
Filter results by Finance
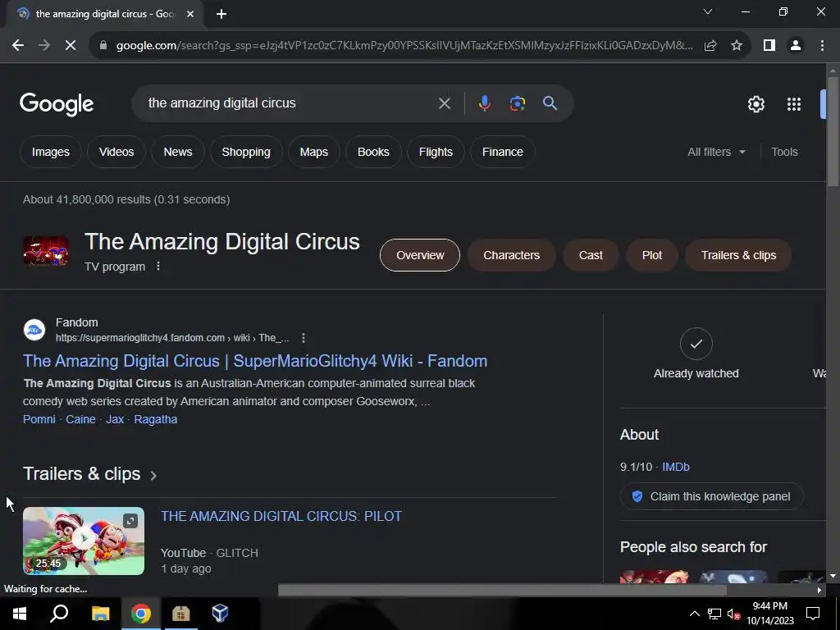coord(503,152)
